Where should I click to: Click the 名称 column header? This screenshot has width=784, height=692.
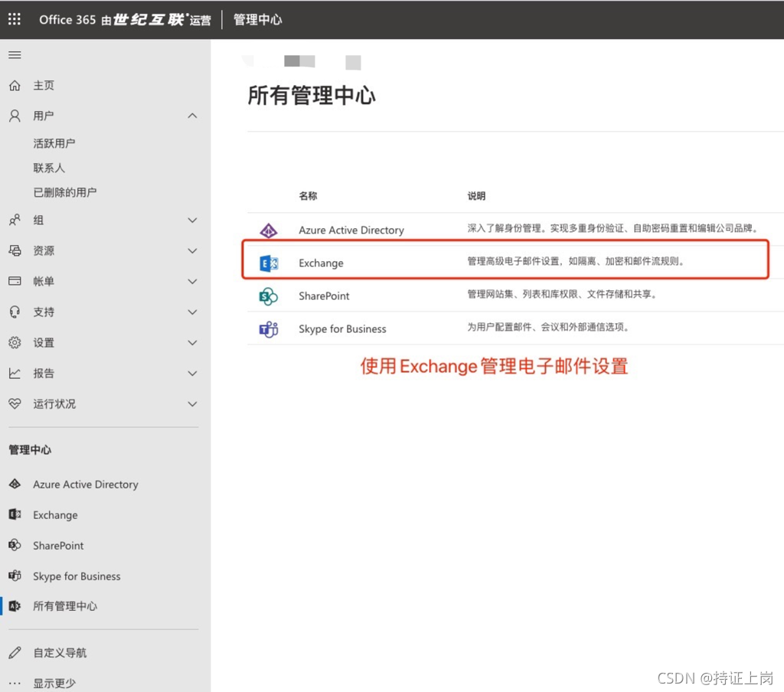click(x=308, y=195)
